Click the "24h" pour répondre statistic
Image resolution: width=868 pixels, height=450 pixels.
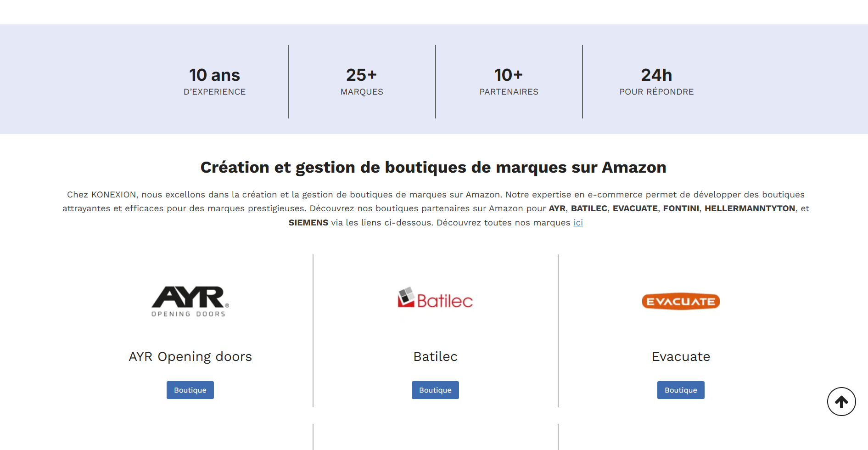point(656,75)
